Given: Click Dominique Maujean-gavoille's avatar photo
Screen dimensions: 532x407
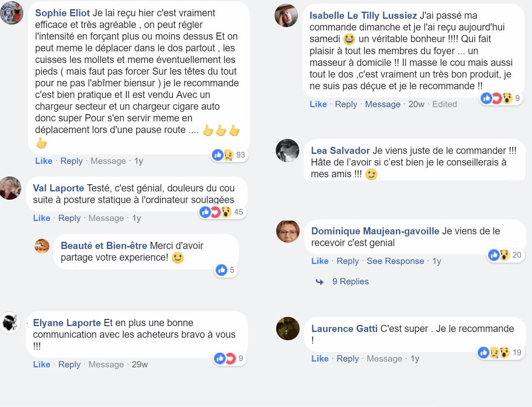Looking at the screenshot, I should [x=288, y=231].
